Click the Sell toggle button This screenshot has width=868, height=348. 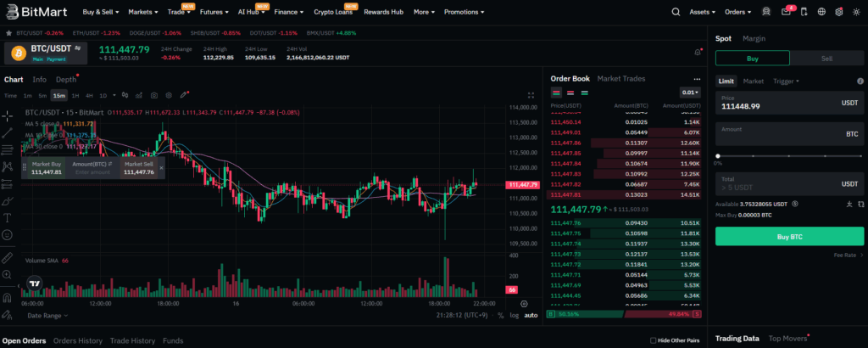827,59
